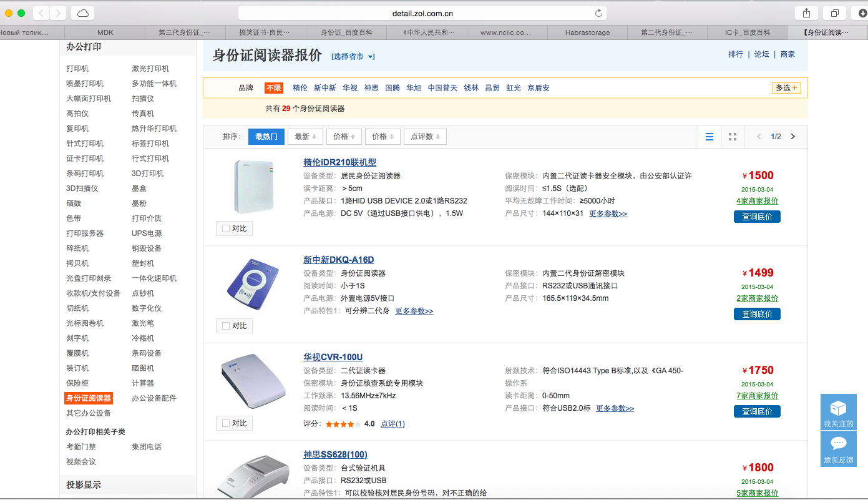Switch to the www.nciic.co… browser tab
The height and width of the screenshot is (500, 868).
click(506, 32)
